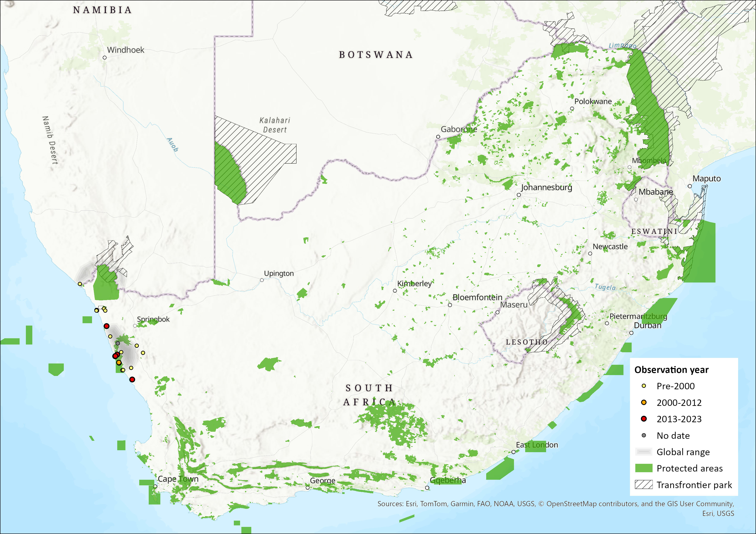Click the Kalahari Desert label
756x534 pixels.
pyautogui.click(x=275, y=125)
